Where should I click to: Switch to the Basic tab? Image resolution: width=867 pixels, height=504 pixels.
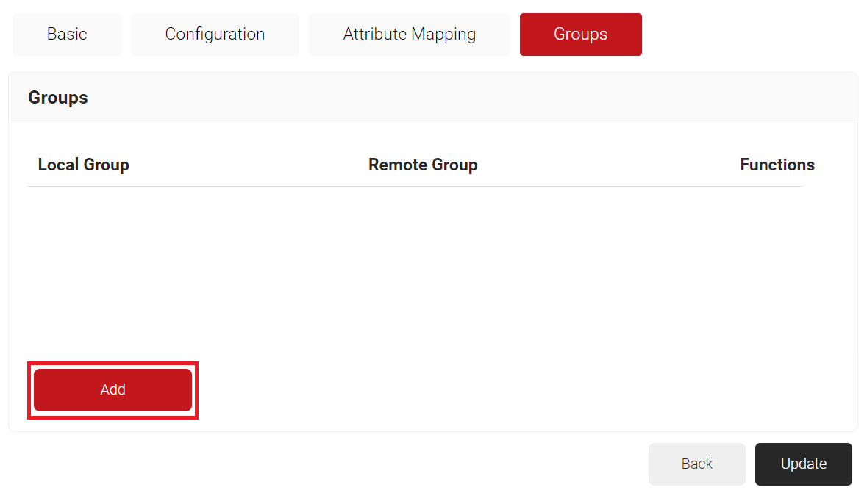tap(67, 35)
